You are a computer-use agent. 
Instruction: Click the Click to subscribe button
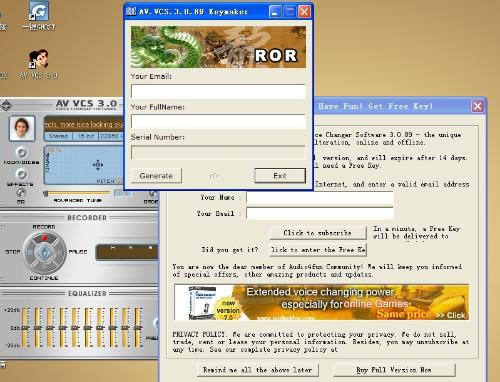[x=318, y=233]
